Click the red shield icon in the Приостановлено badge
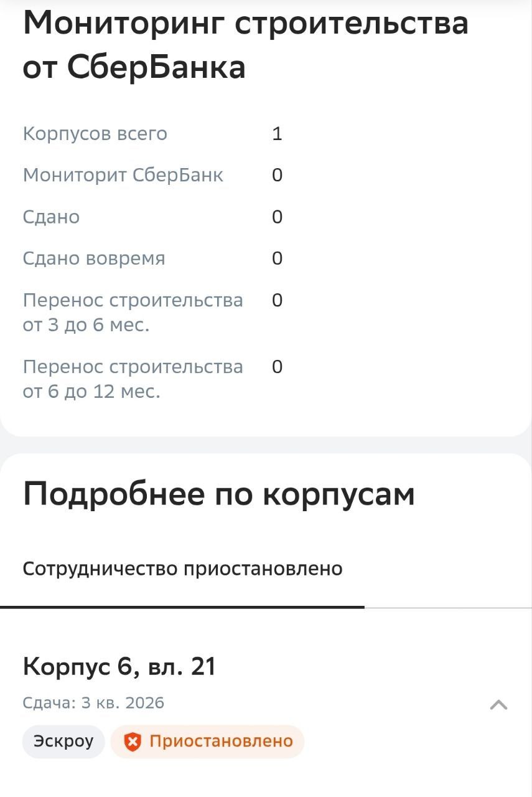Screen dimensions: 532x797 132,742
